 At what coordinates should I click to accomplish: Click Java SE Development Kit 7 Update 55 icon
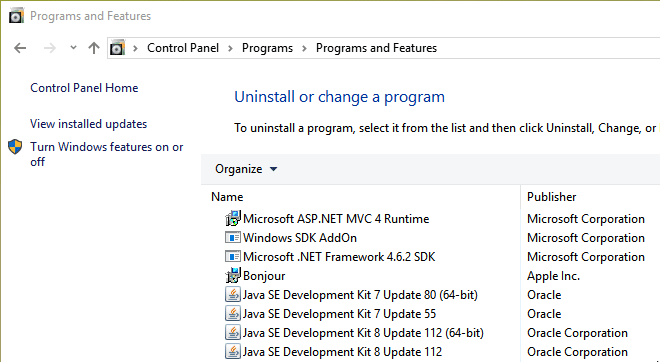[233, 314]
